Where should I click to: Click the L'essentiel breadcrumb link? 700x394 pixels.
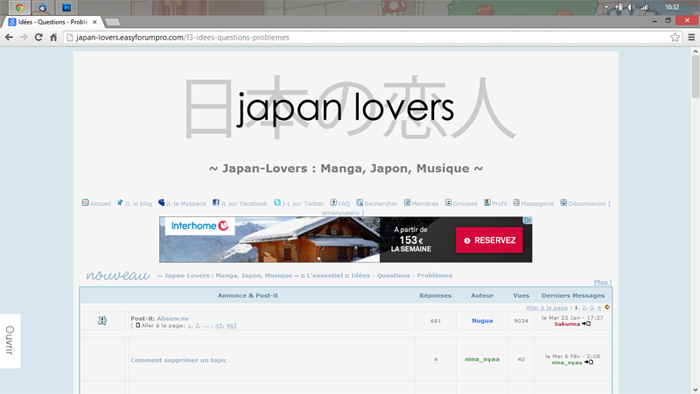click(325, 275)
